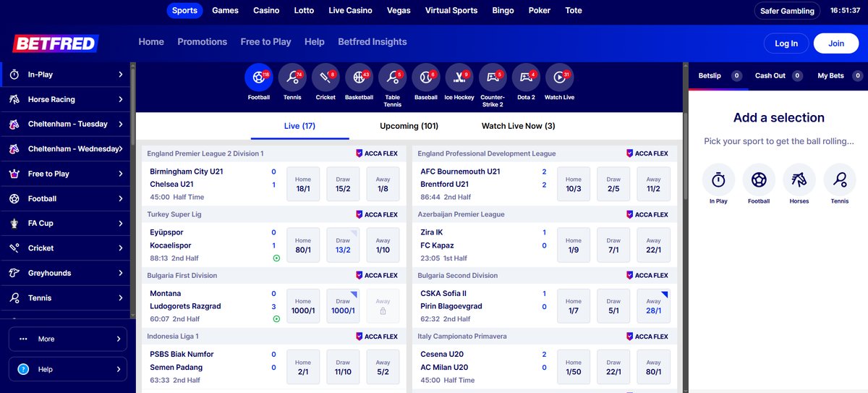Screen dimensions: 868x393
Task: Switch to the Upcoming (101) tab
Action: (409, 126)
